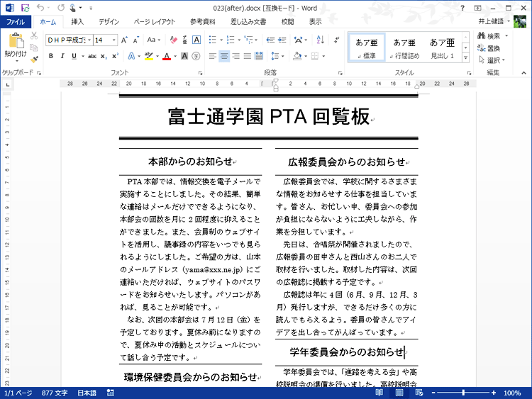Expand the Styles gallery more button

tap(465, 58)
